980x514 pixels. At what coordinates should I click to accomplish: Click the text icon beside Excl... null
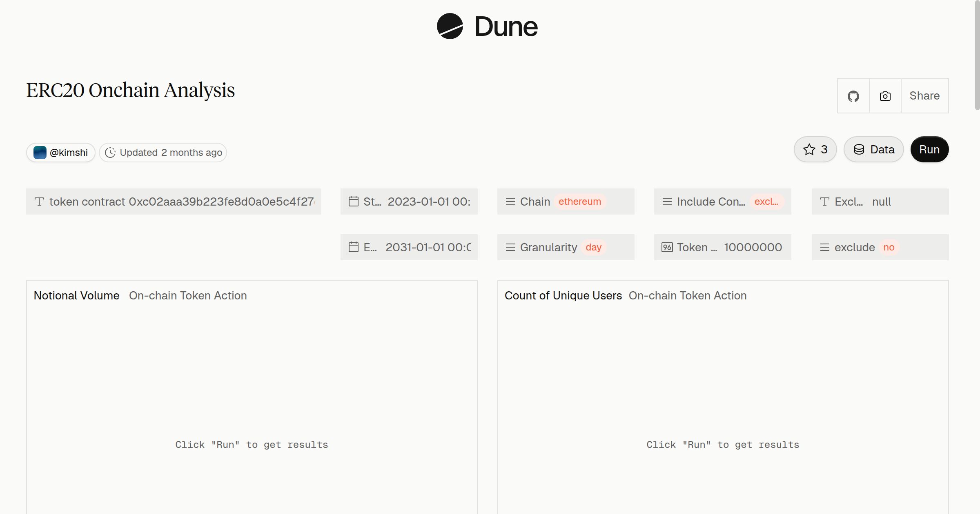pos(825,202)
